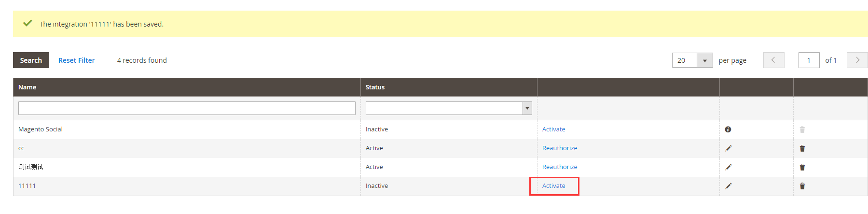
Task: Go to the previous page arrow
Action: (x=773, y=60)
